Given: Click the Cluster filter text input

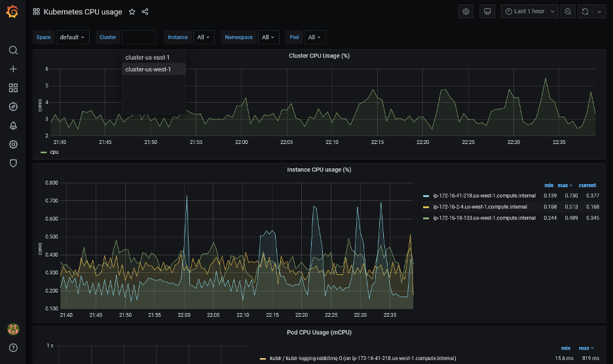Looking at the screenshot, I should 138,37.
